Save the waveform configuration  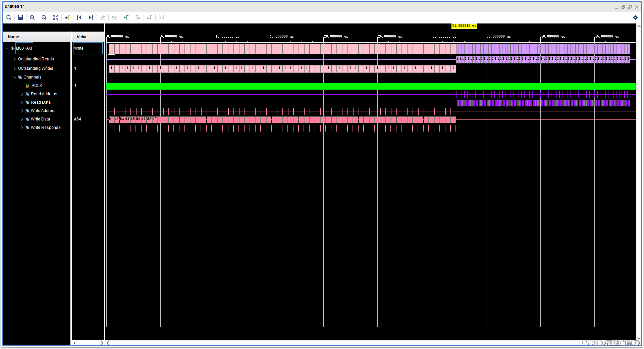coord(20,17)
